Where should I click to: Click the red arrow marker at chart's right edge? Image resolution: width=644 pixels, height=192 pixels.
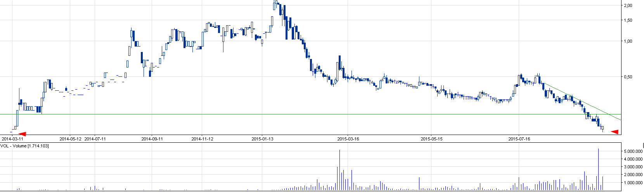click(x=615, y=132)
